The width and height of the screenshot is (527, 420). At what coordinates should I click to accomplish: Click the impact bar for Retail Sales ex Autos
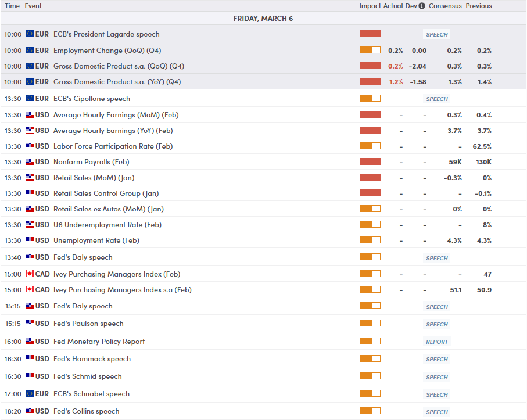(370, 209)
